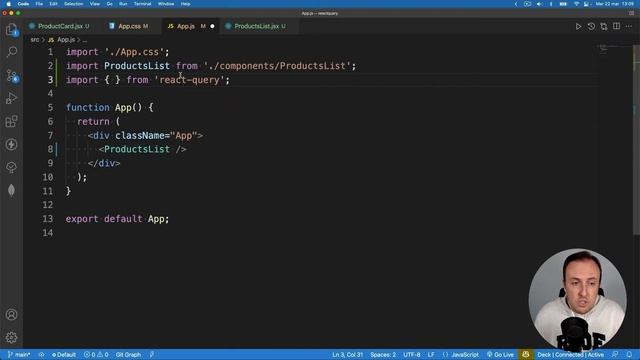Open the MongoDB leaf icon in the activity bar
640x360 pixels.
(x=11, y=191)
